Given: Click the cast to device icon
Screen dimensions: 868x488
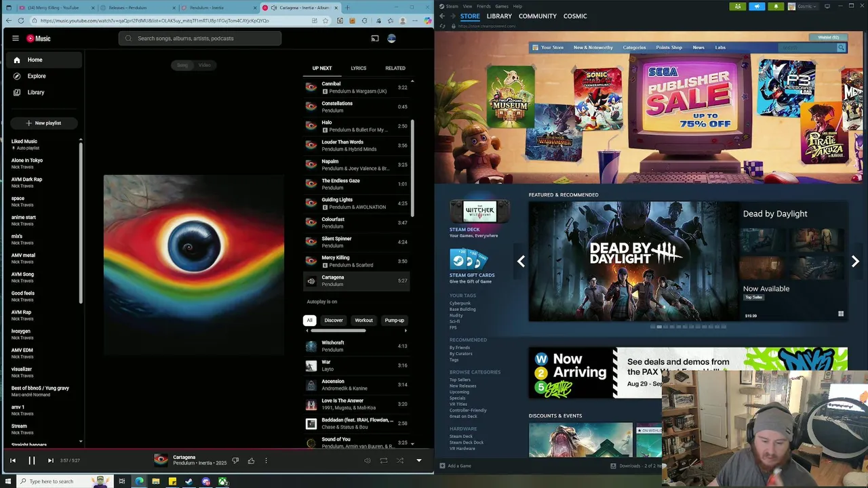Looking at the screenshot, I should 375,39.
